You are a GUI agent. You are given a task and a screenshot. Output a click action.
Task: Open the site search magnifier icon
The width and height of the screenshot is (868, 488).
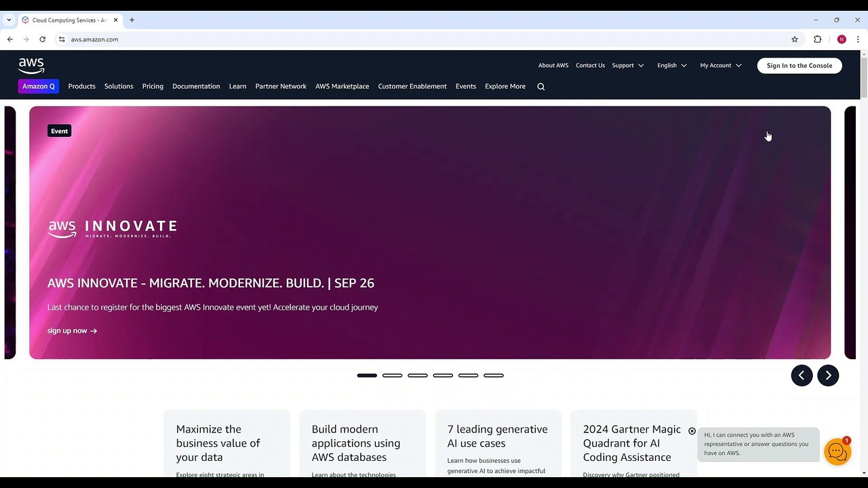[541, 87]
